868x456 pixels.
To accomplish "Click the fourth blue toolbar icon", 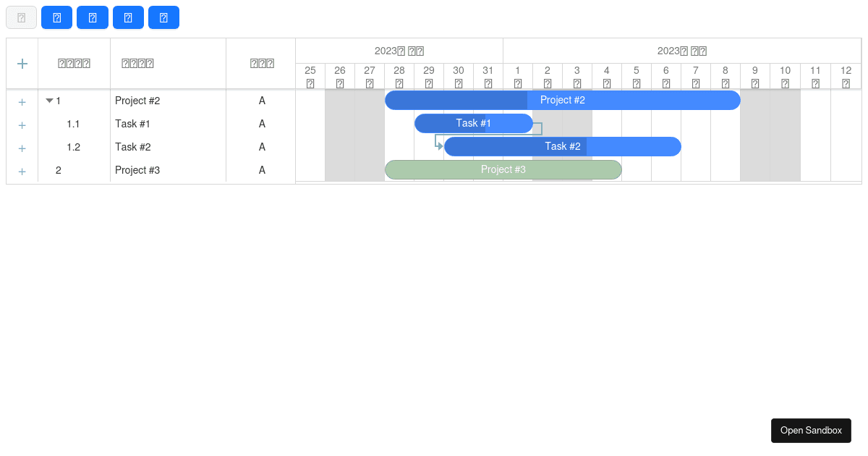I will pyautogui.click(x=163, y=17).
